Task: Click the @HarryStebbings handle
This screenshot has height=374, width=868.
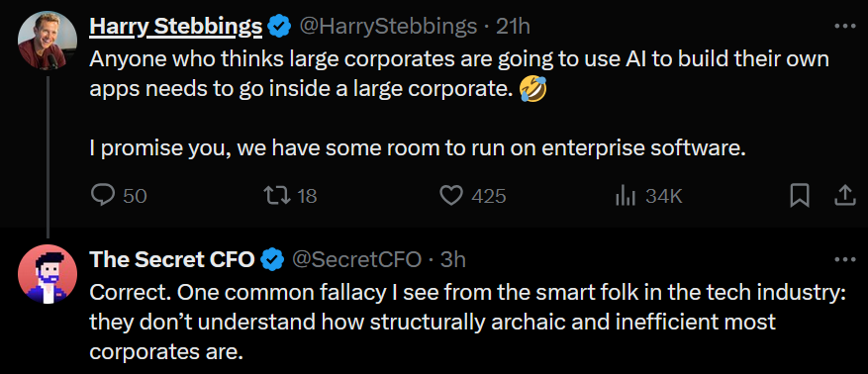Action: (388, 26)
